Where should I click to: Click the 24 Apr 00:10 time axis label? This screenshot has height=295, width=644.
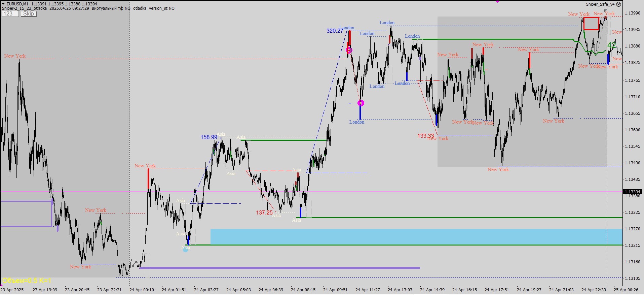pos(142,290)
